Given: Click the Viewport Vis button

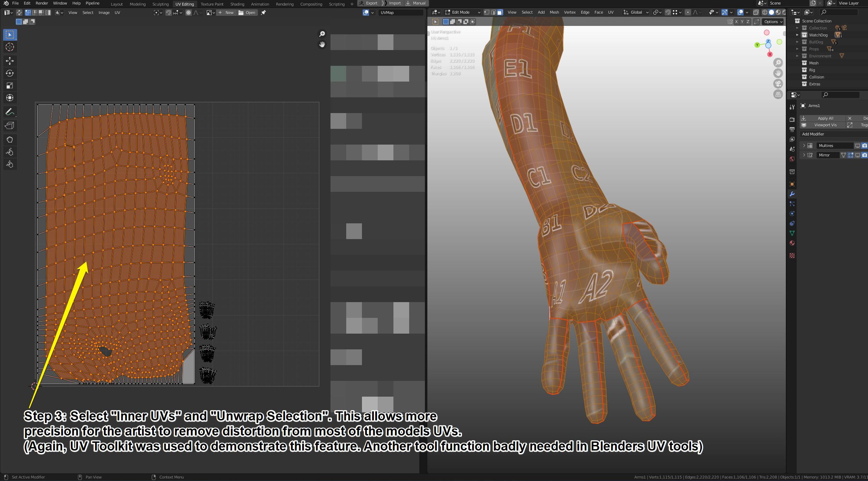Looking at the screenshot, I should point(822,125).
